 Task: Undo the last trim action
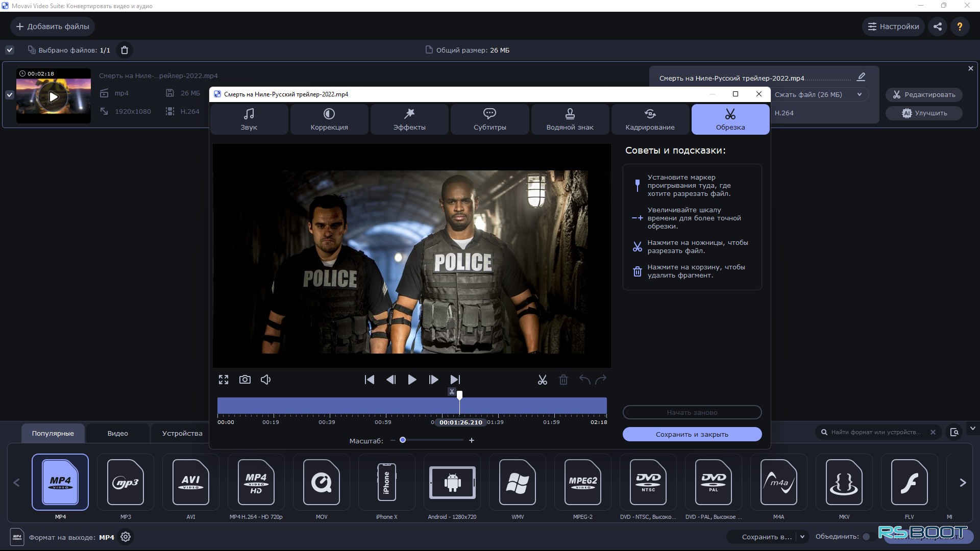(x=585, y=380)
